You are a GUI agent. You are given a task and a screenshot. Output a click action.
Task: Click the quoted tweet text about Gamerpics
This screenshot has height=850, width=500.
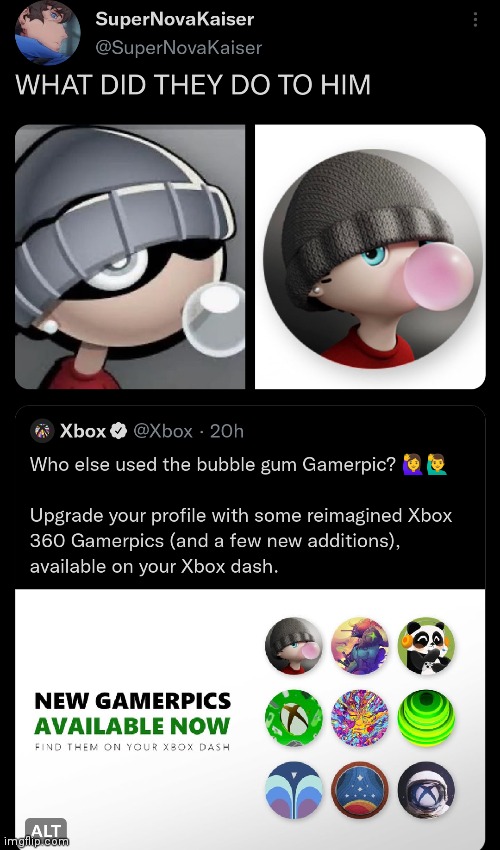point(241,515)
